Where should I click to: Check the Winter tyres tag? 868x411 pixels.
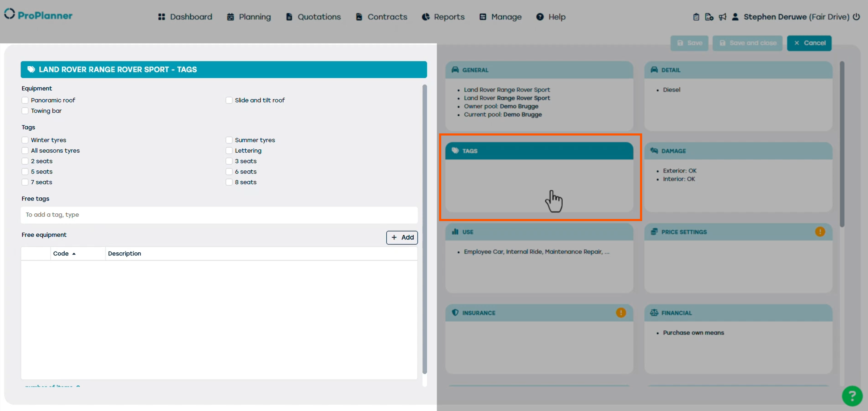pos(25,140)
